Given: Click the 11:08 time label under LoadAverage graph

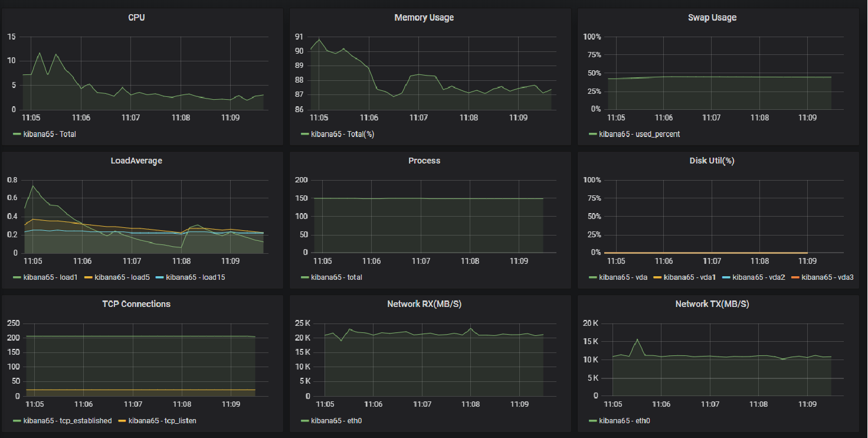Looking at the screenshot, I should coord(182,261).
